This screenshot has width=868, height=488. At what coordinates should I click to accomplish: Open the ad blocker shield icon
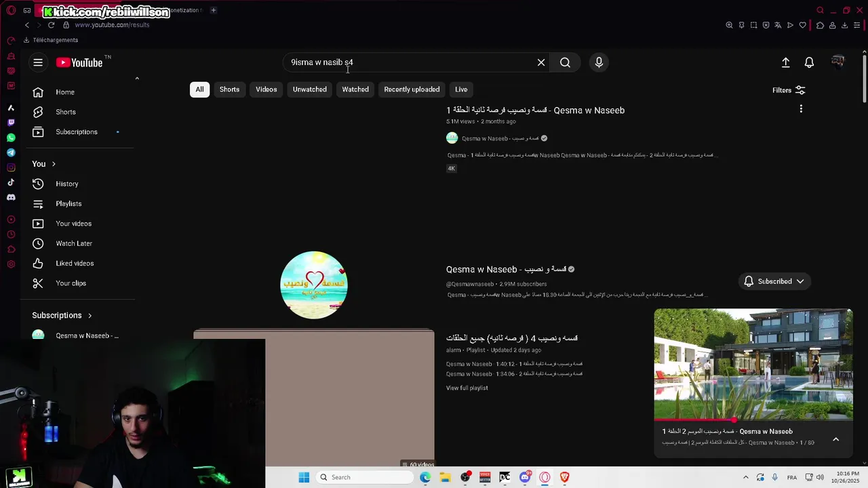(766, 25)
